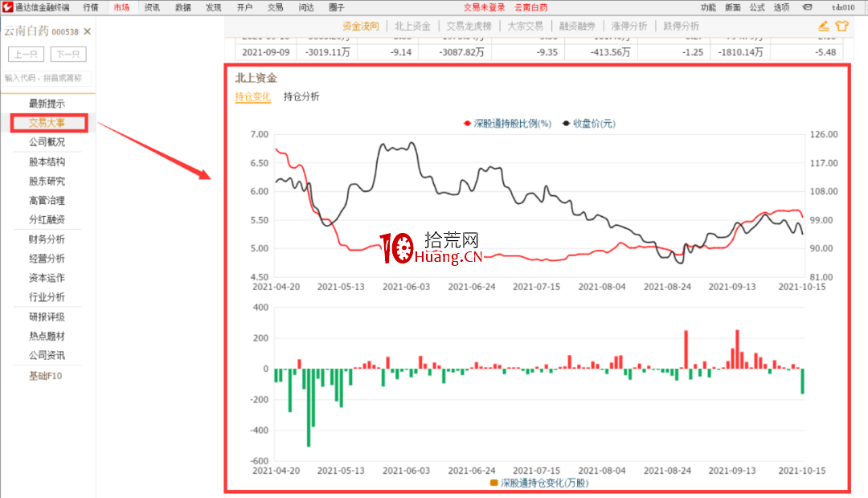Click the 下一只 button
The height and width of the screenshot is (498, 868).
coord(68,54)
